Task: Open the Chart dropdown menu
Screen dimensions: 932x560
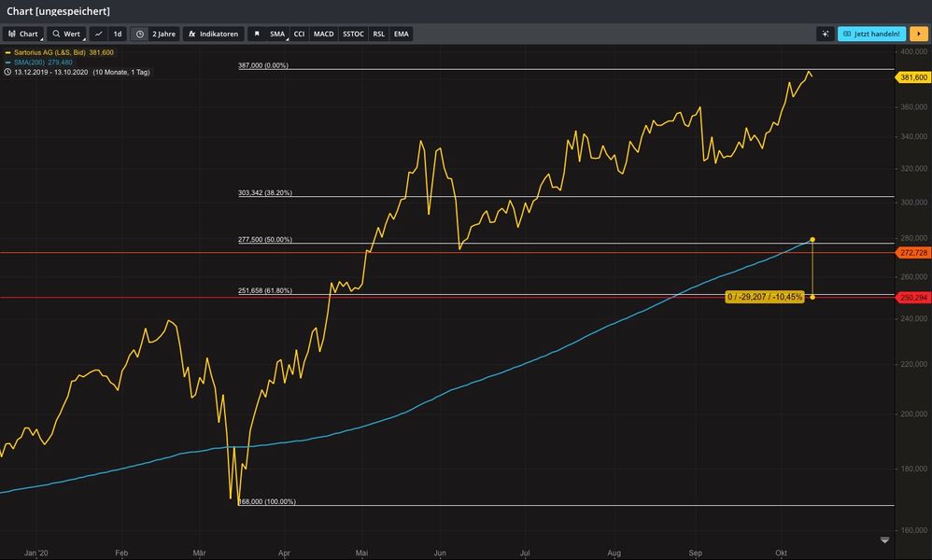Action: point(23,34)
